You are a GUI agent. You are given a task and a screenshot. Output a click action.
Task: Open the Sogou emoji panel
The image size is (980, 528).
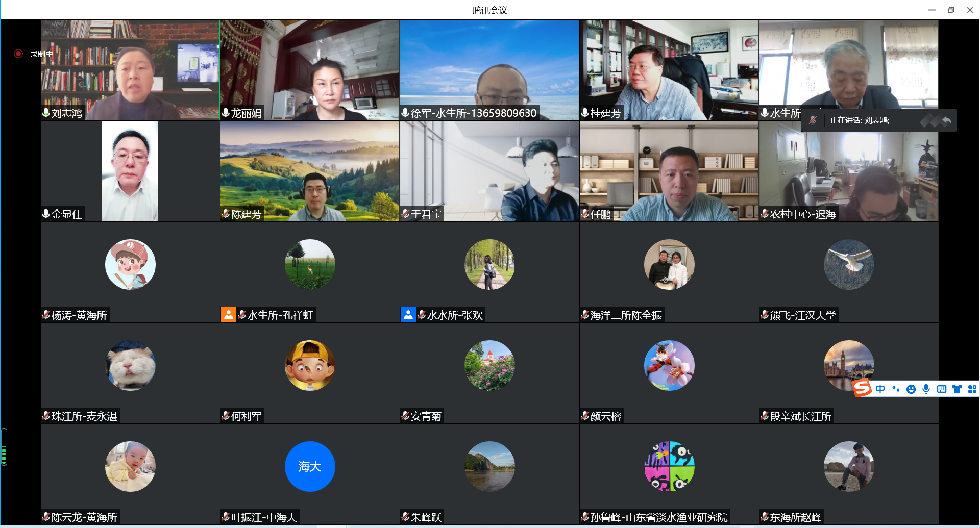(x=911, y=389)
